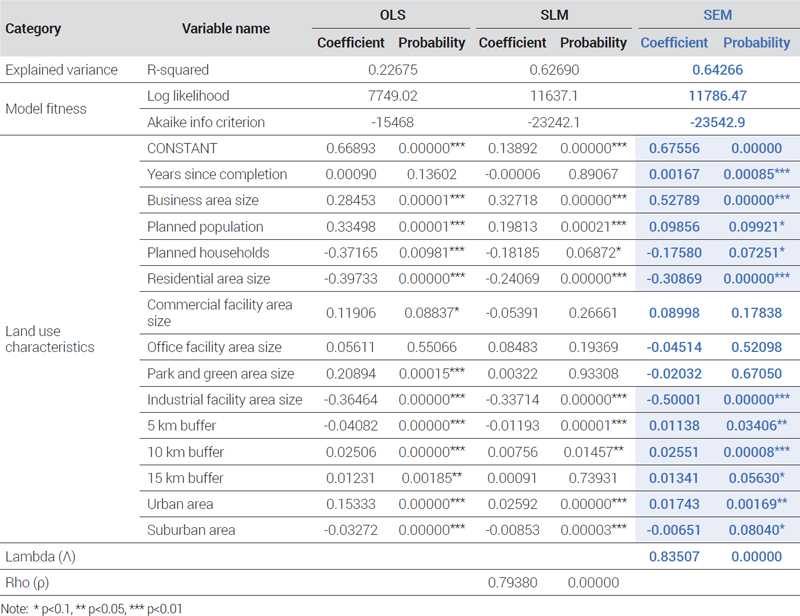Click the Lambda row label
800x616 pixels.
(40, 557)
